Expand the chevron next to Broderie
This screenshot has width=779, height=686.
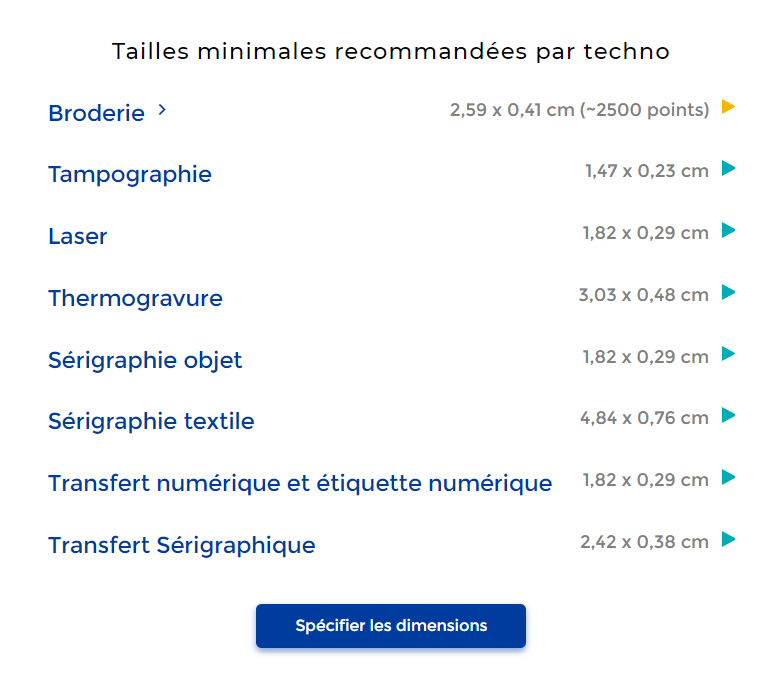pos(162,111)
